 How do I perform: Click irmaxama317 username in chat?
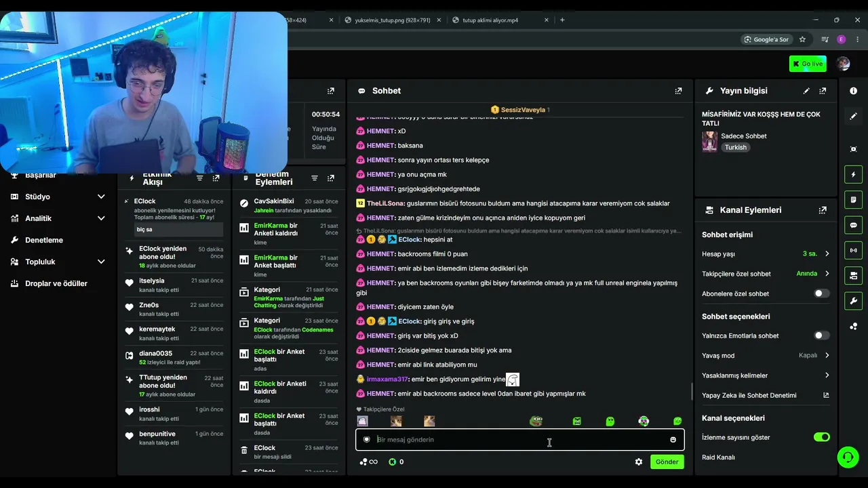(387, 380)
